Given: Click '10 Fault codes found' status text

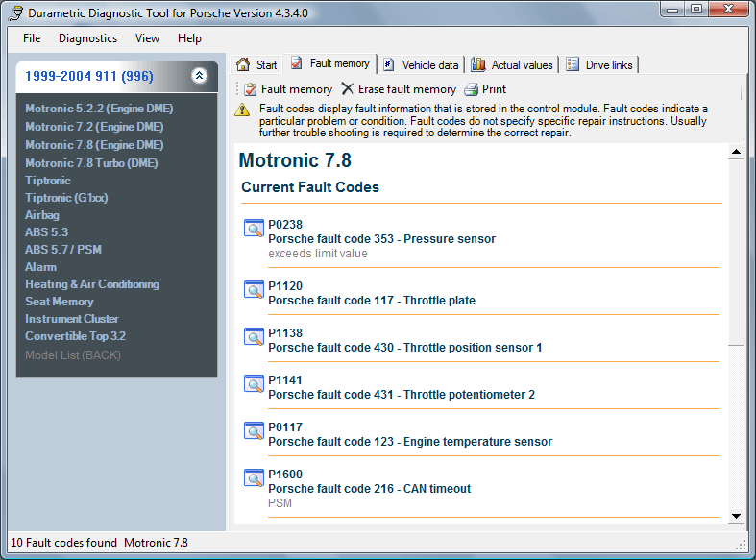Looking at the screenshot, I should pos(63,543).
